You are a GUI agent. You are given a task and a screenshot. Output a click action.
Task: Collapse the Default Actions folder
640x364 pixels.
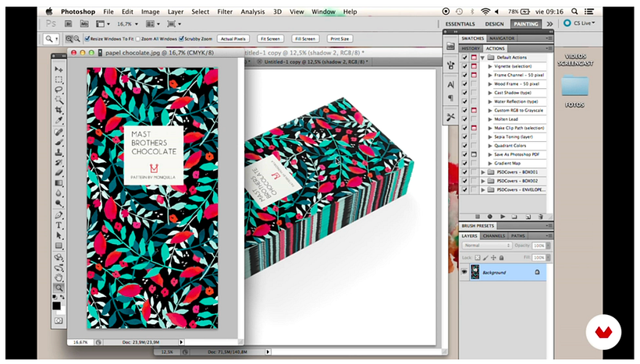(482, 58)
